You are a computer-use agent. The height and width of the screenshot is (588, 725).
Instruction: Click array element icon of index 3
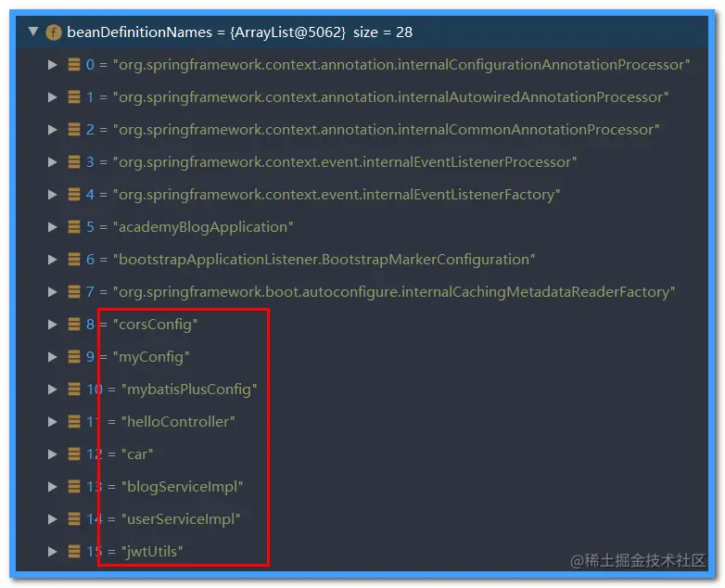click(74, 161)
